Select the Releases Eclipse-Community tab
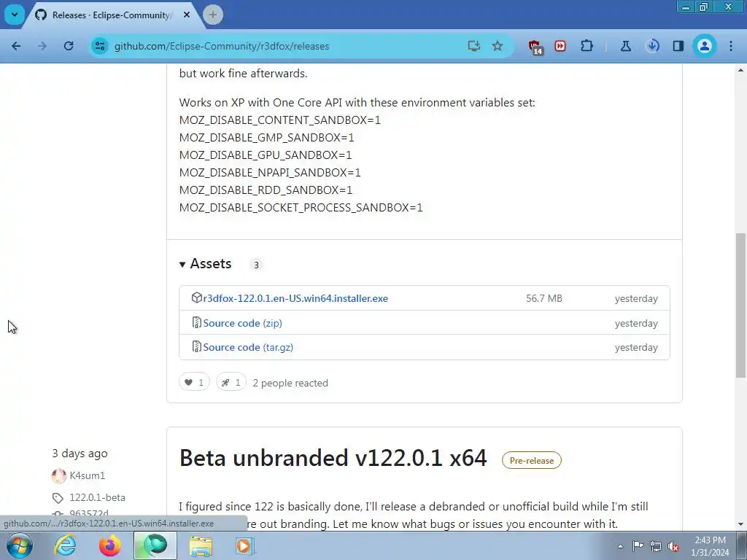 click(x=110, y=15)
